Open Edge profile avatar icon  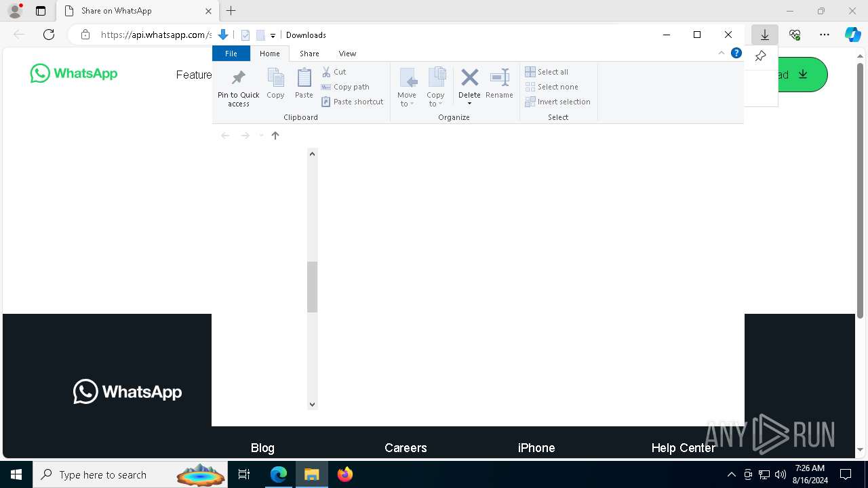(15, 11)
